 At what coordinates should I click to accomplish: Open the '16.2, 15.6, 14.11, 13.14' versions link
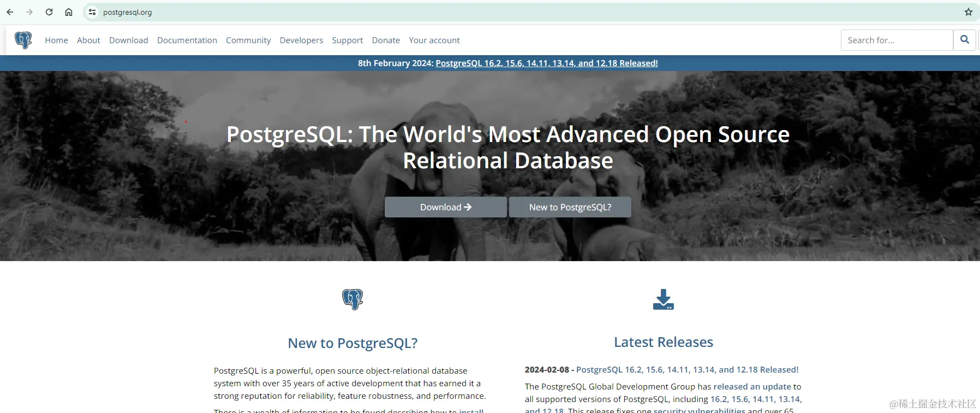coord(756,399)
